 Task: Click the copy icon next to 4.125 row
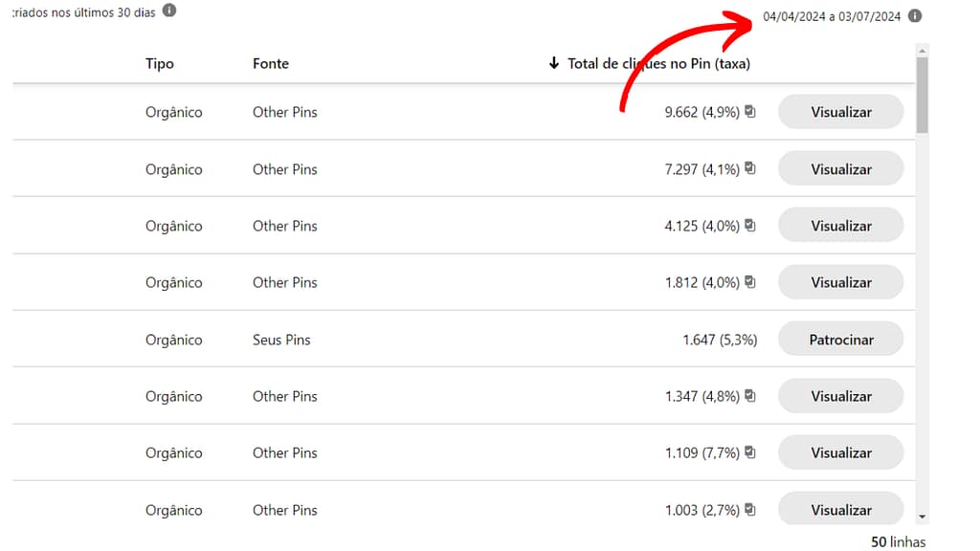pyautogui.click(x=750, y=225)
